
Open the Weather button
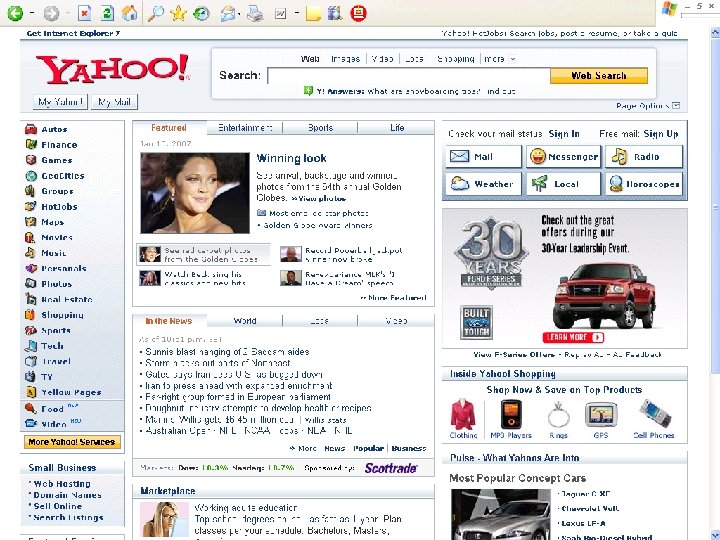point(483,184)
